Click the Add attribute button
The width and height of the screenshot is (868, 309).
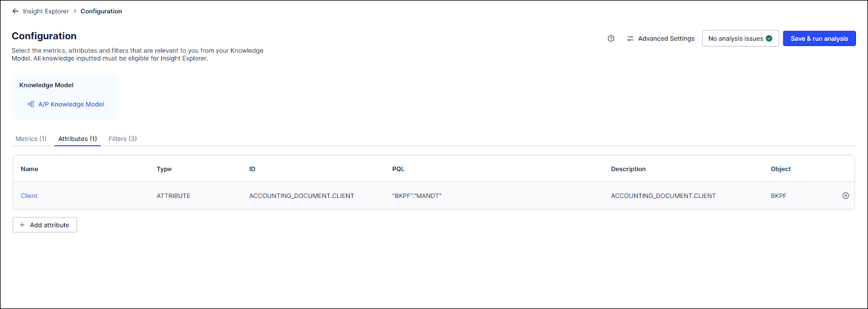(44, 225)
